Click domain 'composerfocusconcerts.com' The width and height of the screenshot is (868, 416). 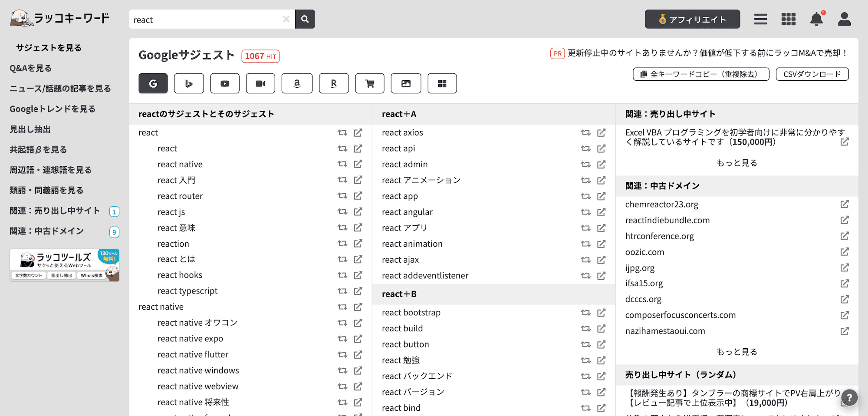click(681, 315)
